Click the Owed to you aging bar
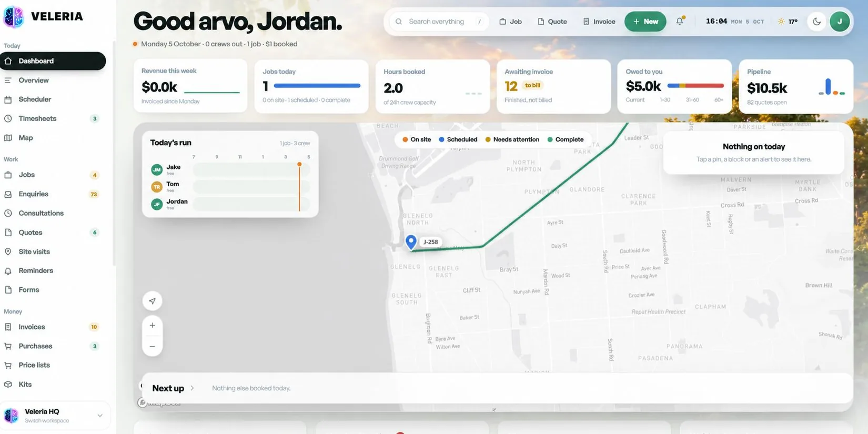This screenshot has height=434, width=868. click(x=695, y=85)
